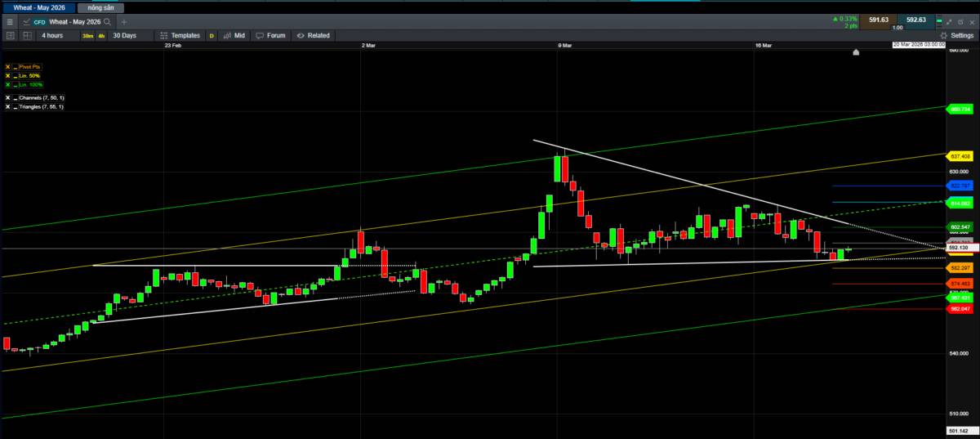This screenshot has width=980, height=439.
Task: Toggle visibility of Lin. 50% overlay
Action: tap(16, 76)
